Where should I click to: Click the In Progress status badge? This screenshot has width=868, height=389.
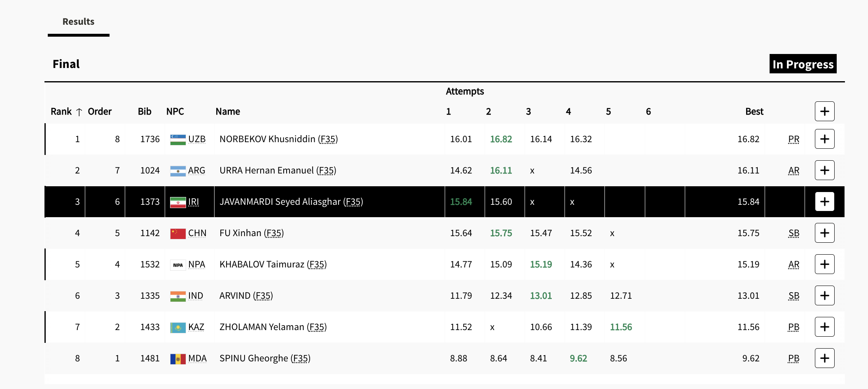tap(803, 64)
